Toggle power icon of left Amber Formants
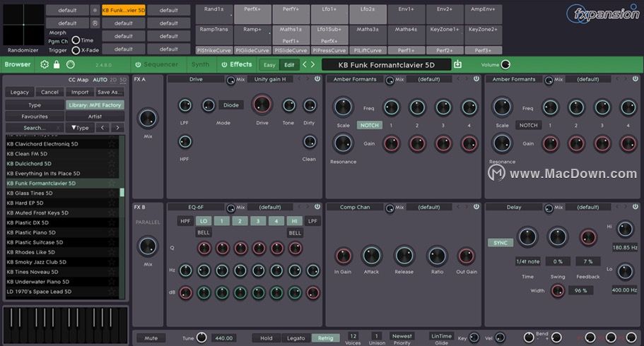The height and width of the screenshot is (346, 644). [x=476, y=79]
